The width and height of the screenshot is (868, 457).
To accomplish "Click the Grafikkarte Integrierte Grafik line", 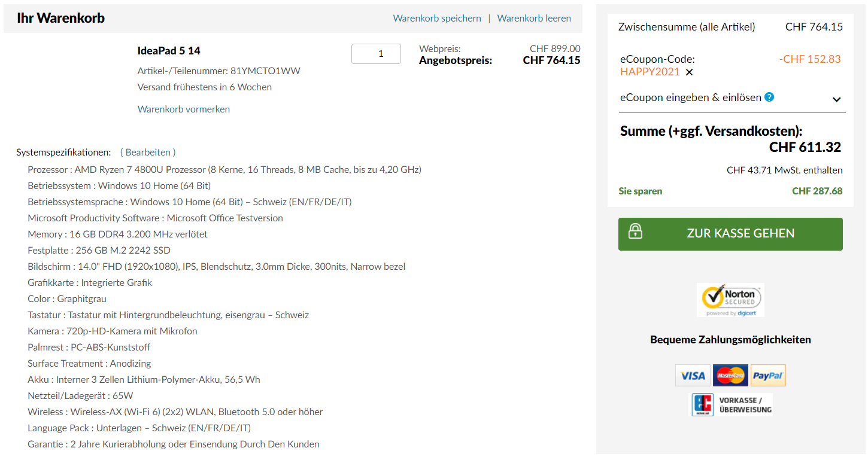I will click(90, 283).
